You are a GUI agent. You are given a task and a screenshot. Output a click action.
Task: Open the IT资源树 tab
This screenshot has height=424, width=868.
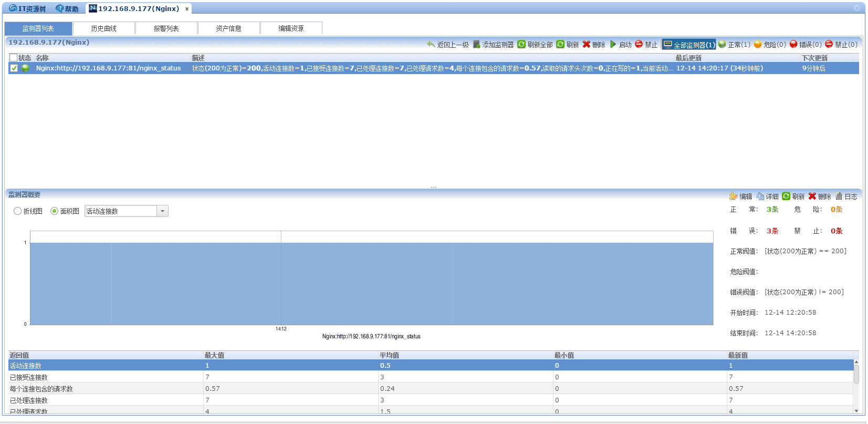(28, 8)
